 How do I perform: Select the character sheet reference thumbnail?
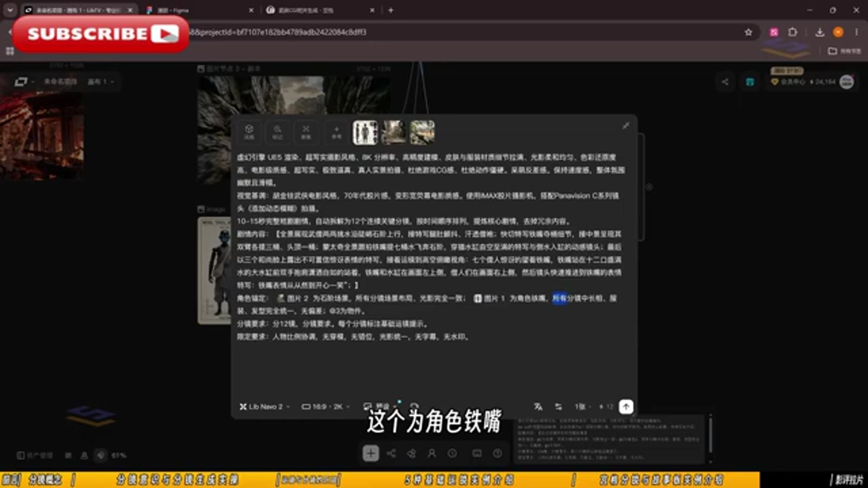365,132
